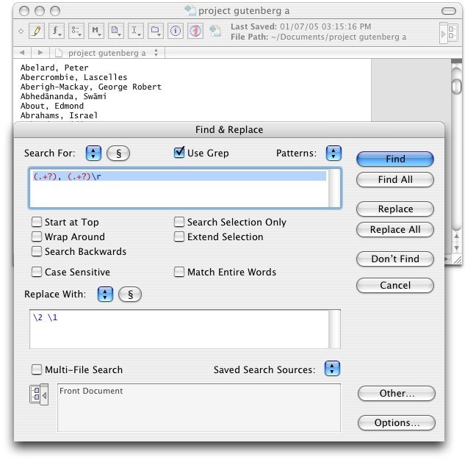Screen dimensions: 476x462
Task: Click the line 'Abhedānanda, Swāmi'
Action: [x=63, y=96]
